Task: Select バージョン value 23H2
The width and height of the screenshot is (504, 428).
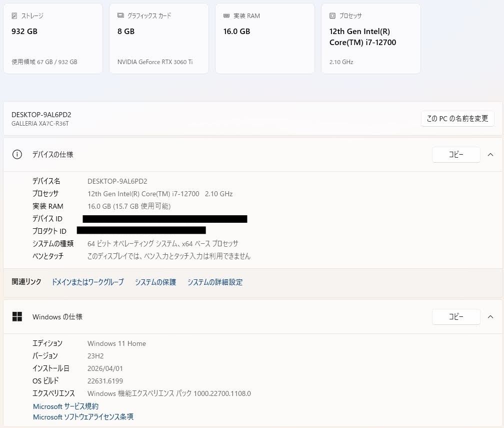Action: [x=95, y=356]
